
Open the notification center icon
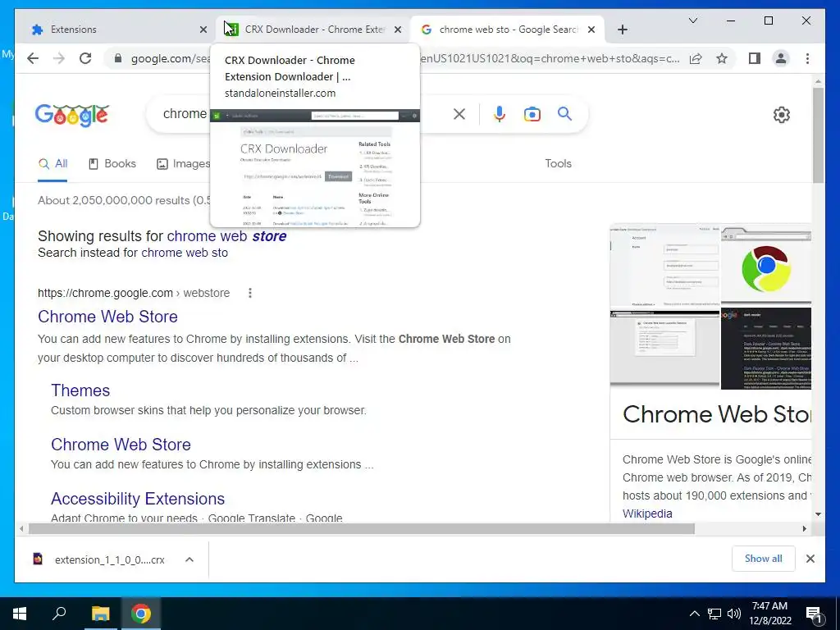click(814, 614)
